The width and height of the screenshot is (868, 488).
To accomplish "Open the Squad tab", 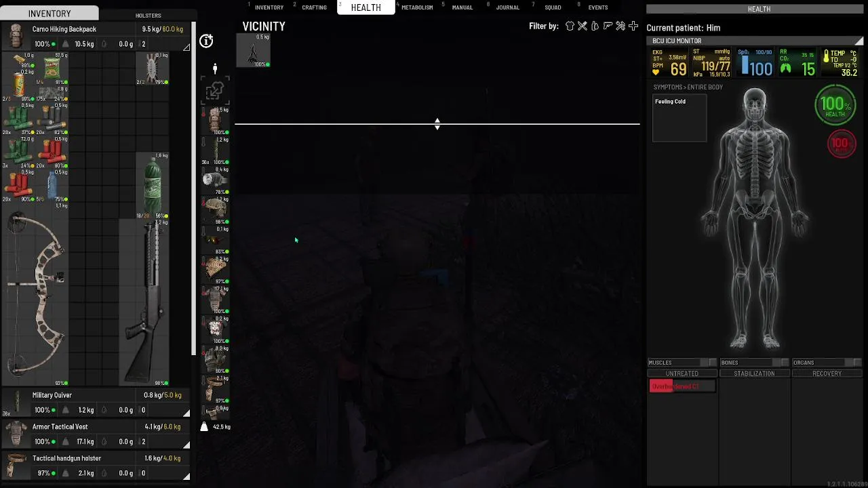I will pos(553,7).
